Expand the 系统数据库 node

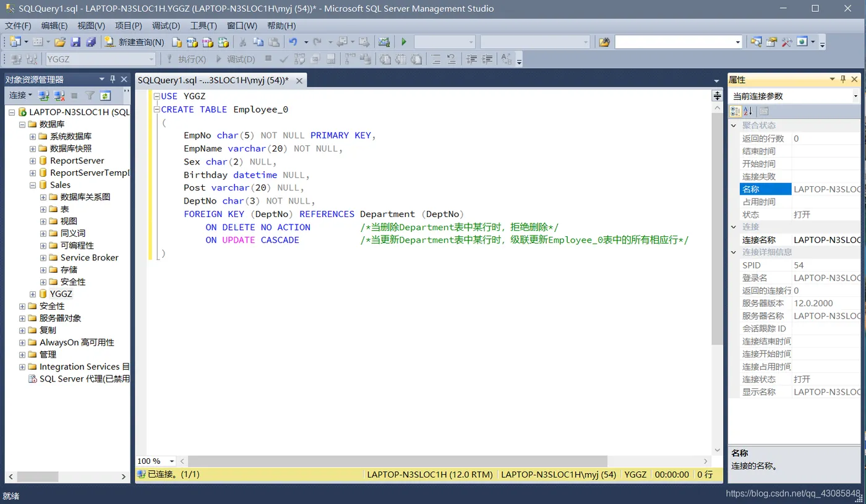pos(33,136)
